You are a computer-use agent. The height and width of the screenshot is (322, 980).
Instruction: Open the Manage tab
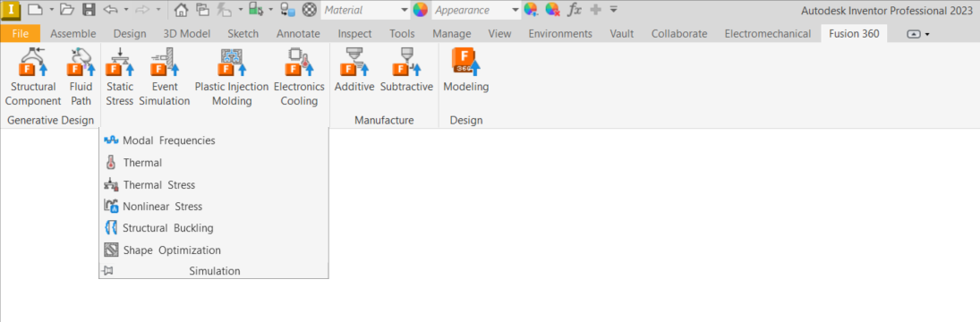pyautogui.click(x=452, y=34)
